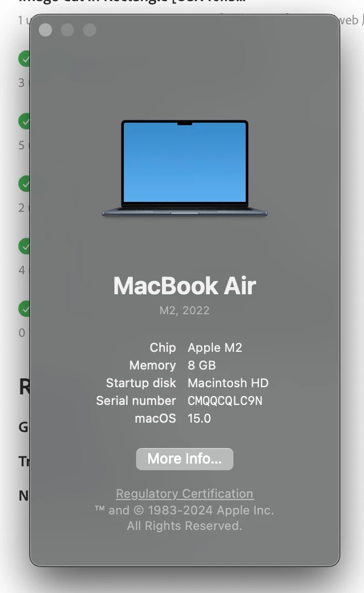
Task: Click the middle gray minimize window button
Action: pos(67,30)
